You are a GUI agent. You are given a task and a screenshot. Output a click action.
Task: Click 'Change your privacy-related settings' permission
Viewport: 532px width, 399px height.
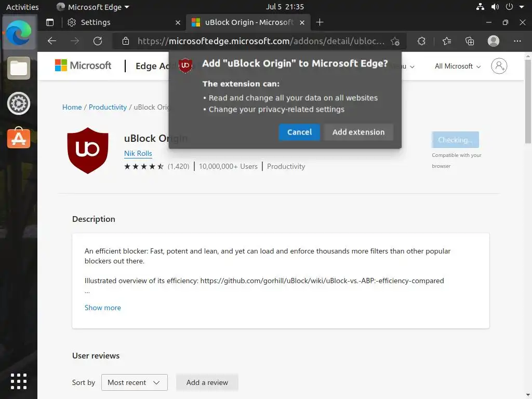tap(276, 109)
